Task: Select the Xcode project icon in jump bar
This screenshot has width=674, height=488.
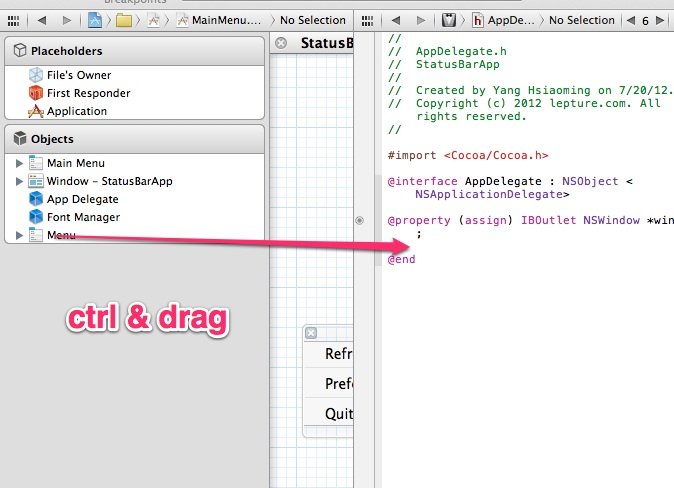Action: [x=95, y=20]
